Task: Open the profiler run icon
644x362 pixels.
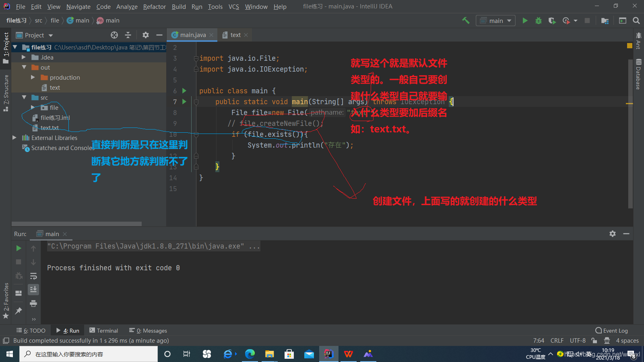Action: click(566, 21)
